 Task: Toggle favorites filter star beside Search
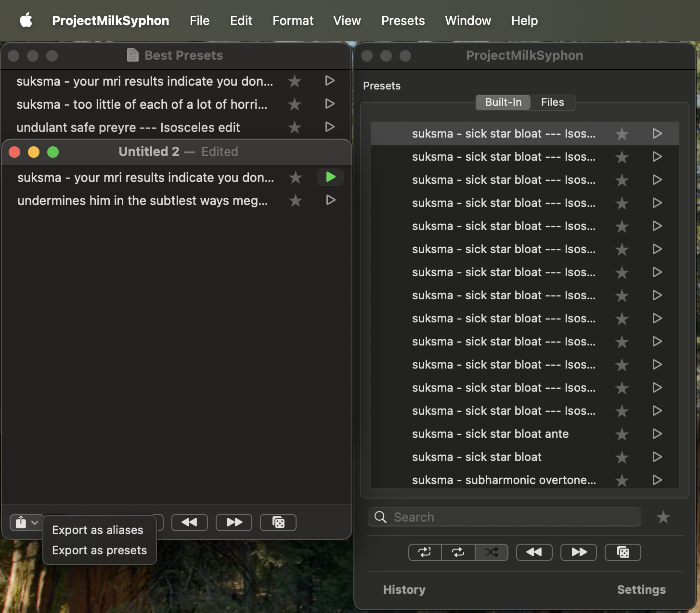(663, 517)
